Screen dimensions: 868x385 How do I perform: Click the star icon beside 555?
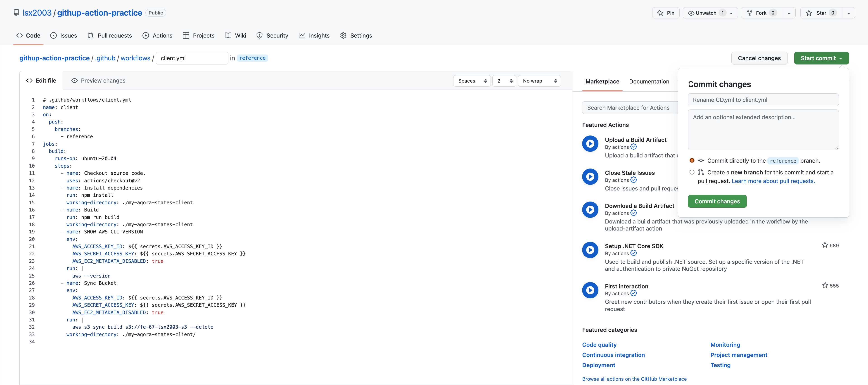tap(825, 285)
